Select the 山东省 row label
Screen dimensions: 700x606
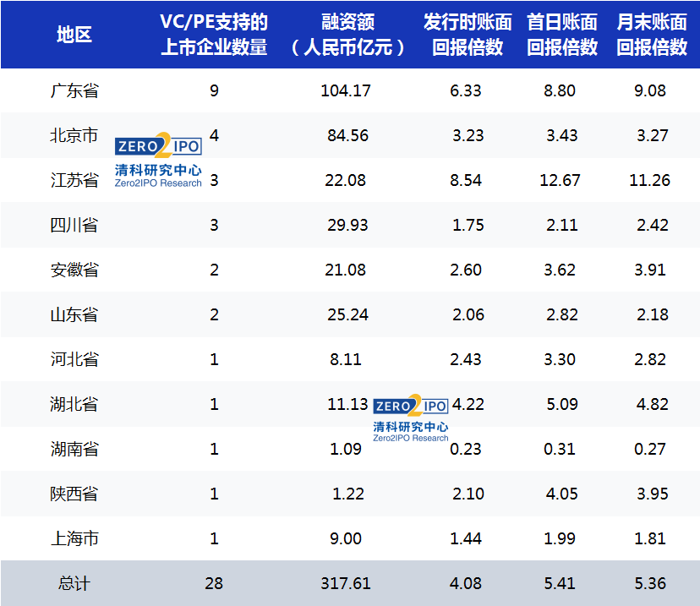[74, 314]
